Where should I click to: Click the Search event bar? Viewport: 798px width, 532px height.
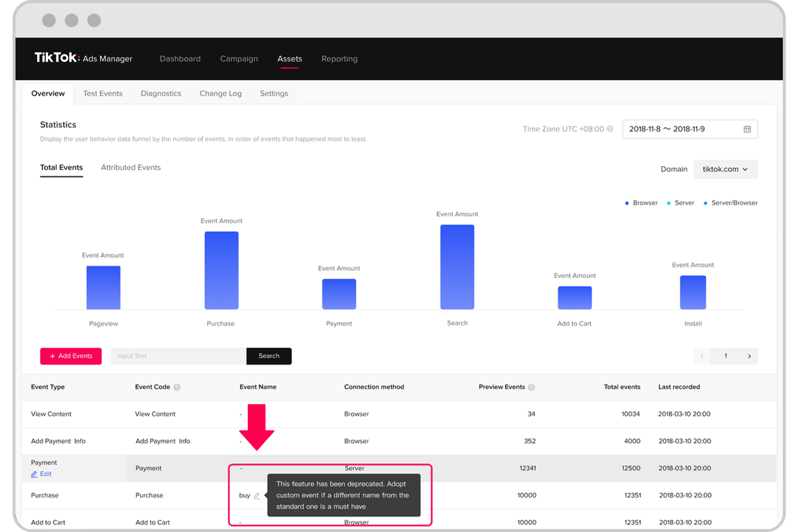457,267
